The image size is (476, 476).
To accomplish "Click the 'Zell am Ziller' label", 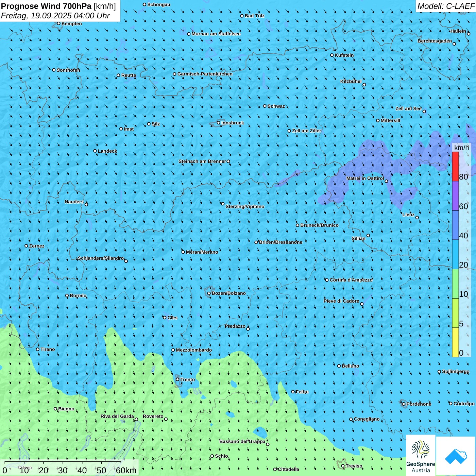I will pyautogui.click(x=307, y=131).
